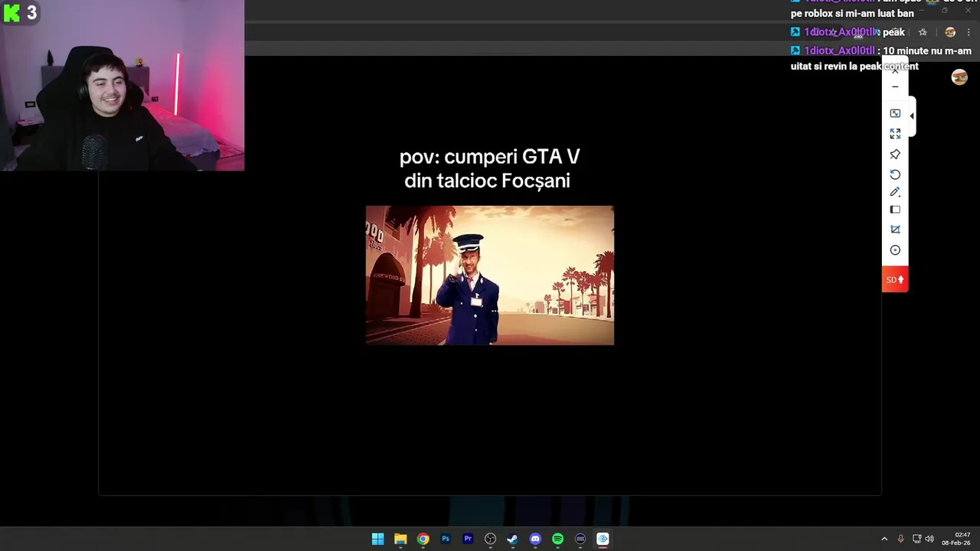Viewport: 980px width, 551px height.
Task: Toggle fullscreen with the four-arrows icon
Action: [895, 134]
